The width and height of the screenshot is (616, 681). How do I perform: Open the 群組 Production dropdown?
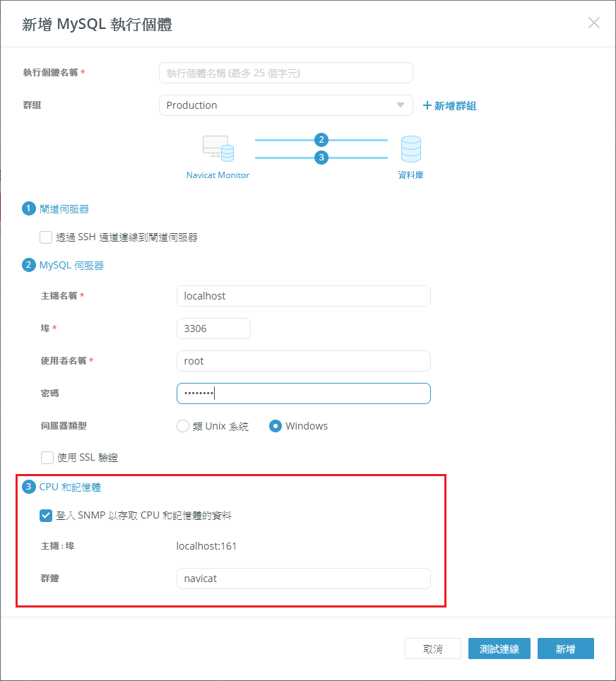(x=285, y=105)
